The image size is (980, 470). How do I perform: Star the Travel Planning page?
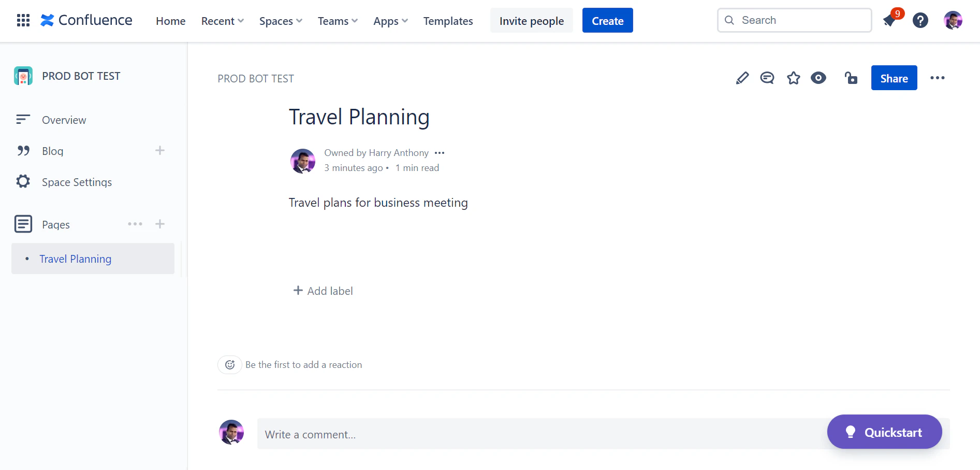(x=793, y=78)
